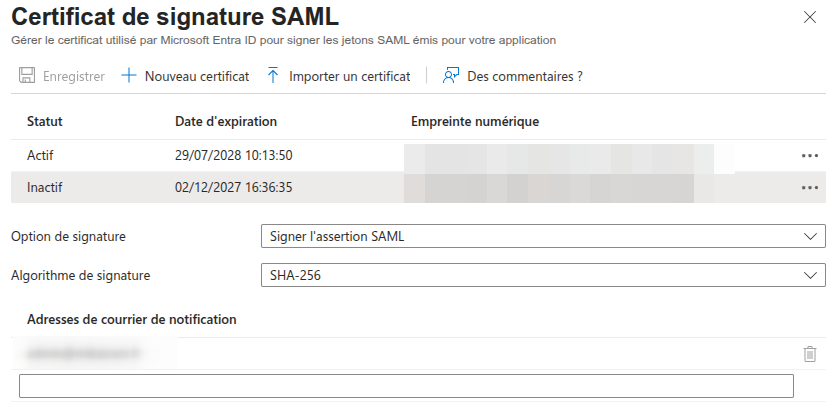
Task: Open the ellipsis menu for Inactif certificate
Action: click(x=809, y=187)
